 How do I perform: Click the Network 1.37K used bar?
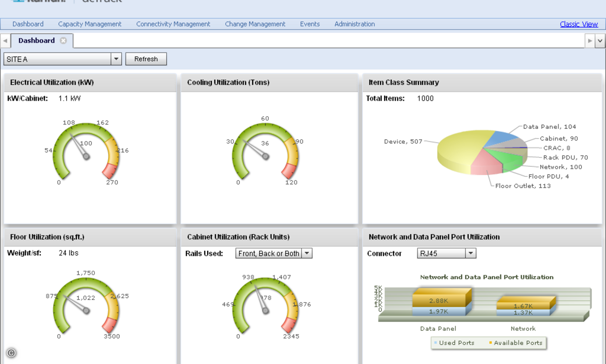(x=523, y=312)
